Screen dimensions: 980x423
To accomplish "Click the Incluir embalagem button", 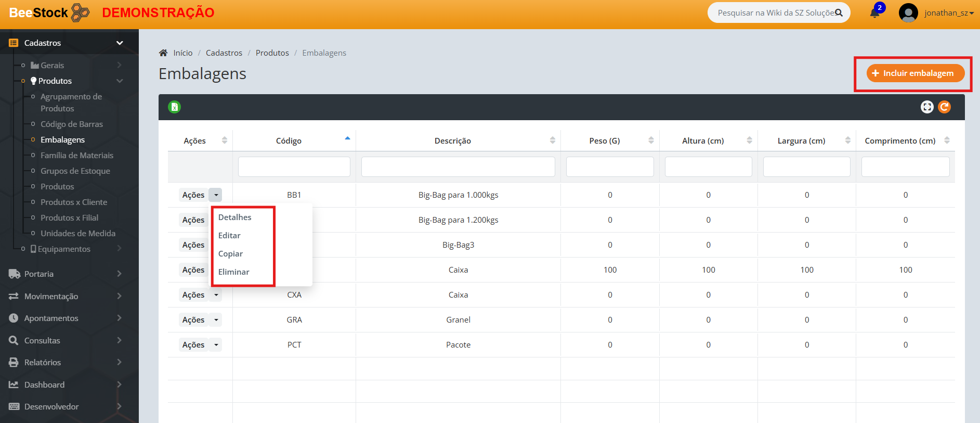I will (x=915, y=73).
